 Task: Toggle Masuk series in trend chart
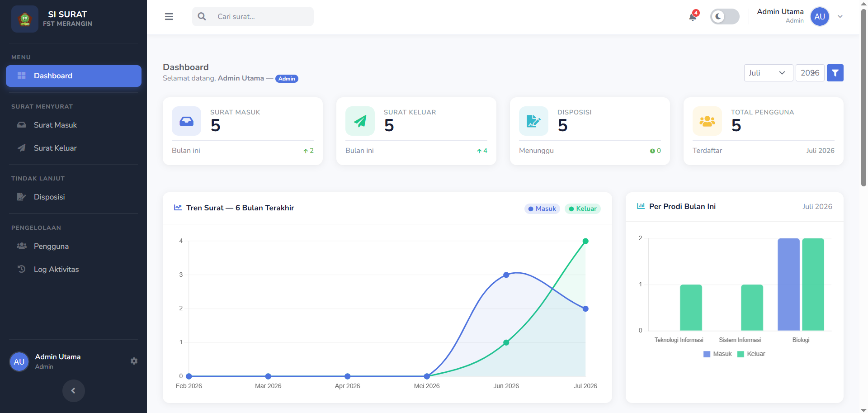(x=542, y=209)
